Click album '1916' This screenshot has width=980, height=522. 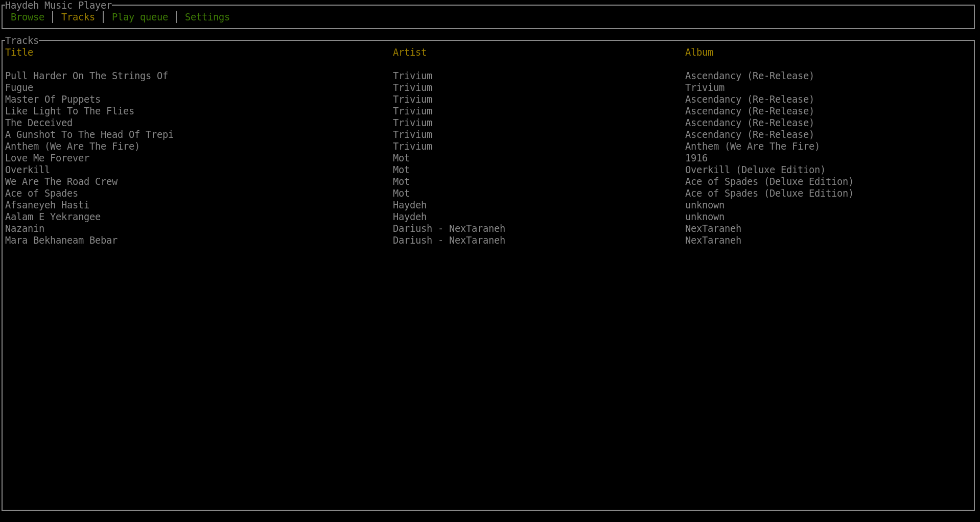point(696,158)
